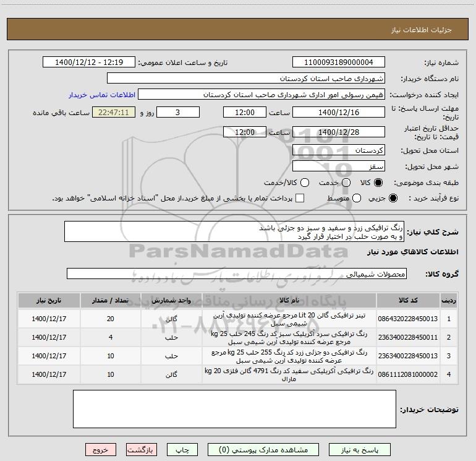
Task: Click the traffic thinner 20 Lit gallon item name
Action: coord(289,319)
